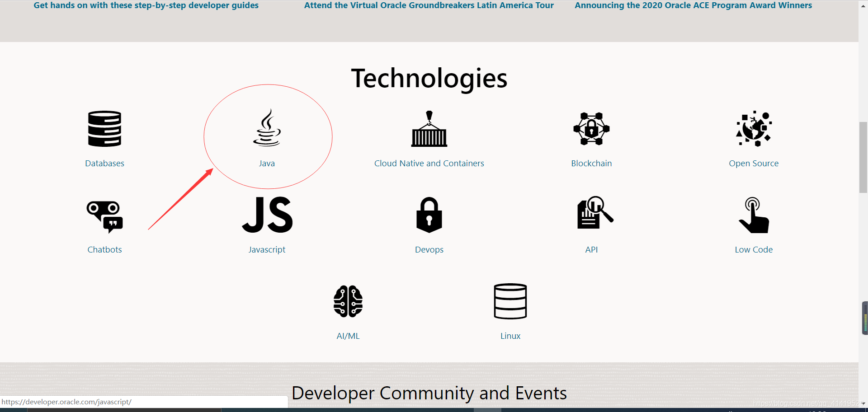Viewport: 868px width, 412px height.
Task: Select the Linux database stack icon
Action: click(510, 301)
